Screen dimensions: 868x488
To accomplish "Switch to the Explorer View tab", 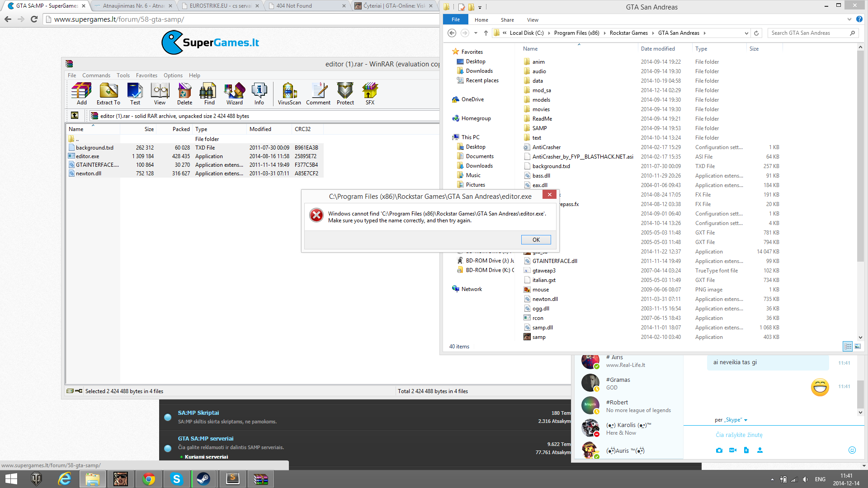I will [533, 20].
